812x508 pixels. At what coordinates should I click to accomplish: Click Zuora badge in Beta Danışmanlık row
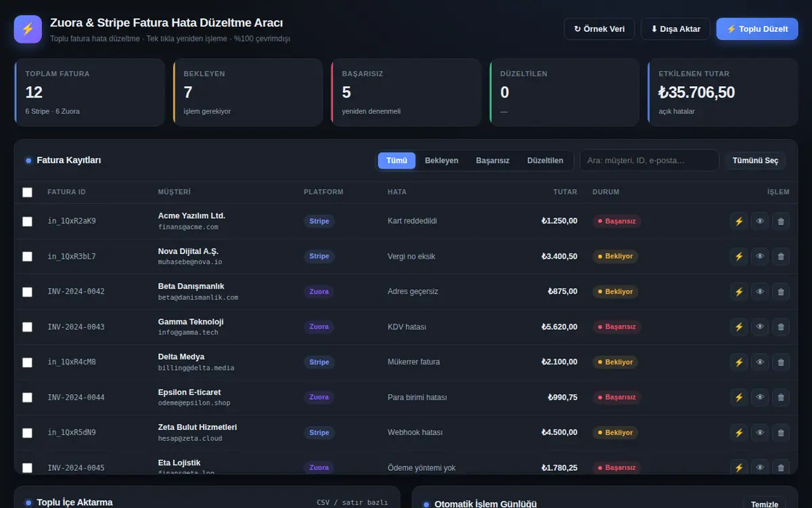click(319, 291)
